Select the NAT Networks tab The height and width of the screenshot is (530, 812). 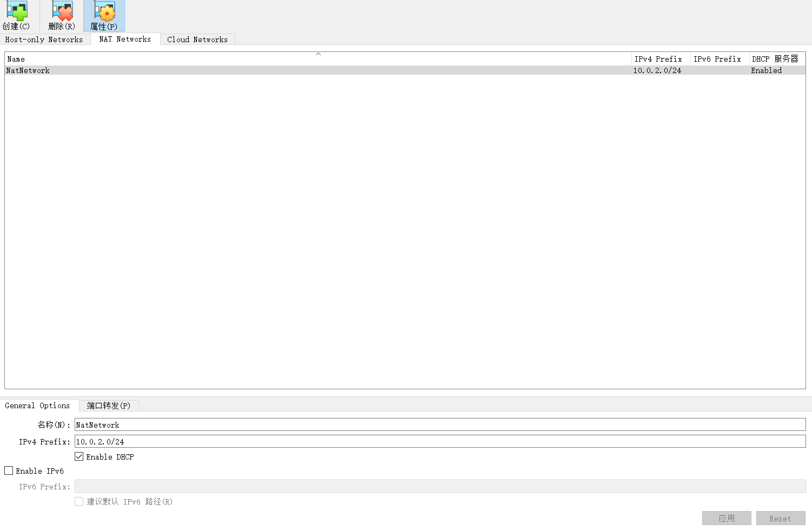coord(125,39)
